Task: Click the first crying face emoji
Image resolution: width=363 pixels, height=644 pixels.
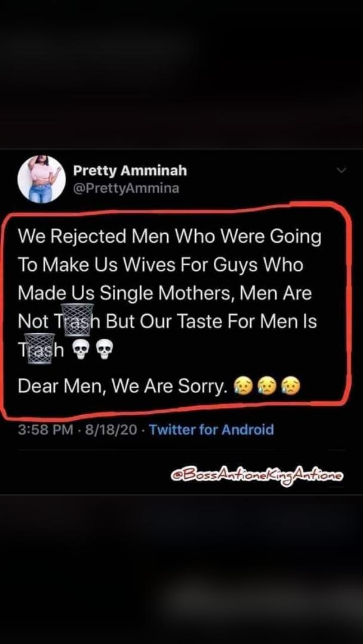Action: pos(242,386)
